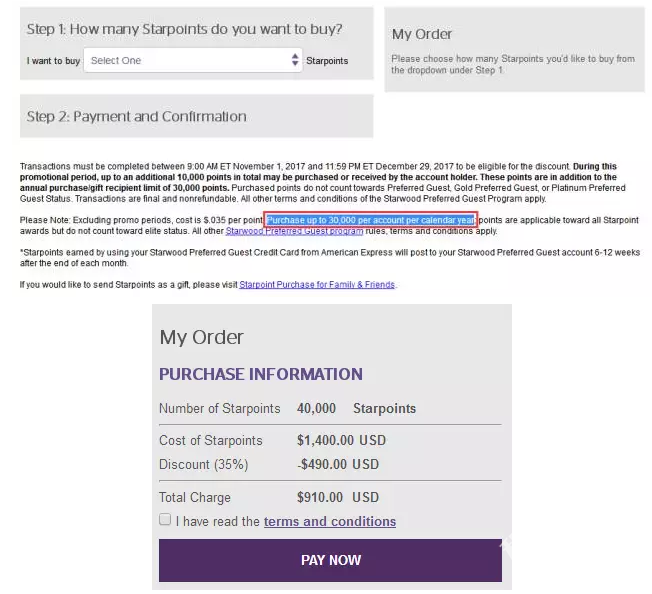The image size is (652, 594).
Task: Expand Step 2: Payment and Confirmation section
Action: (197, 116)
